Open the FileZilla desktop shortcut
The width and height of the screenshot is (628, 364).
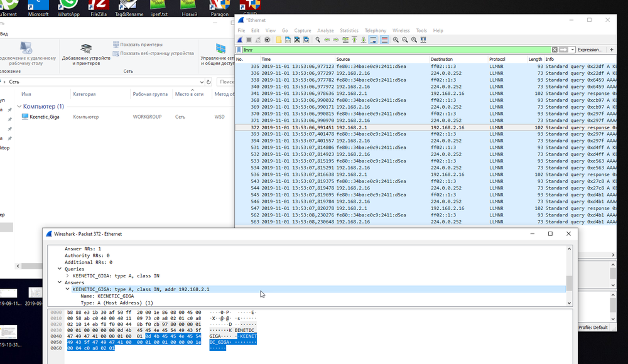(99, 8)
